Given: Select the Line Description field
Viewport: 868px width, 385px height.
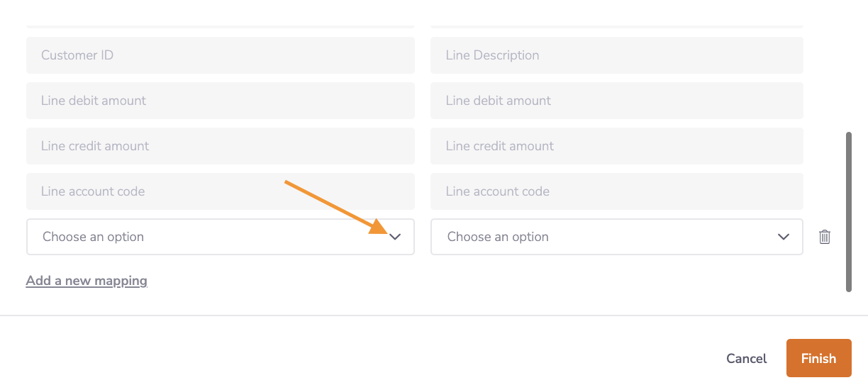Looking at the screenshot, I should point(617,55).
